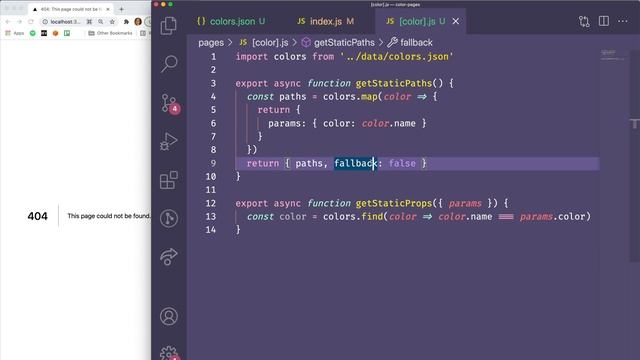Click the orange box bookmark icon
640x360 pixels.
click(56, 33)
